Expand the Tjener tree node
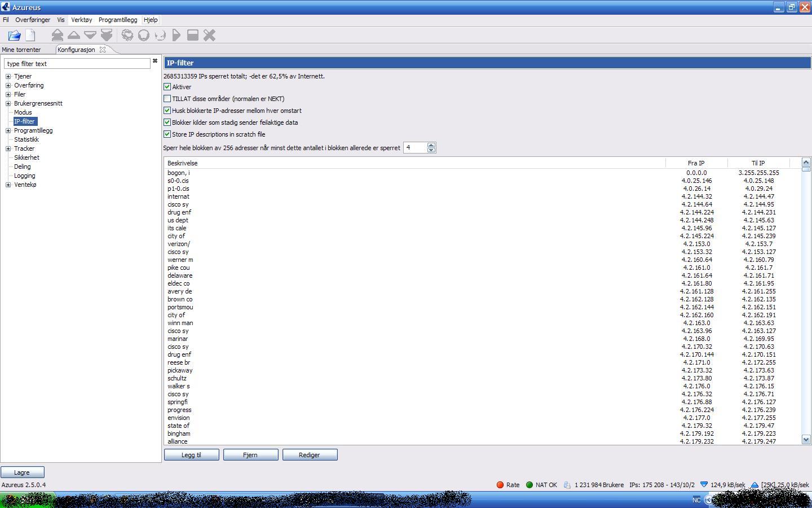The height and width of the screenshot is (508, 812). tap(8, 76)
